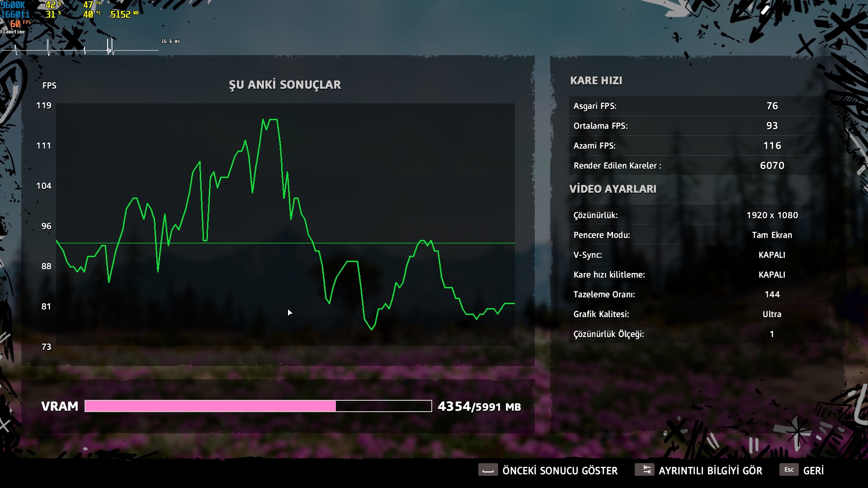The height and width of the screenshot is (488, 868).
Task: Click the VRAM label
Action: 60,406
